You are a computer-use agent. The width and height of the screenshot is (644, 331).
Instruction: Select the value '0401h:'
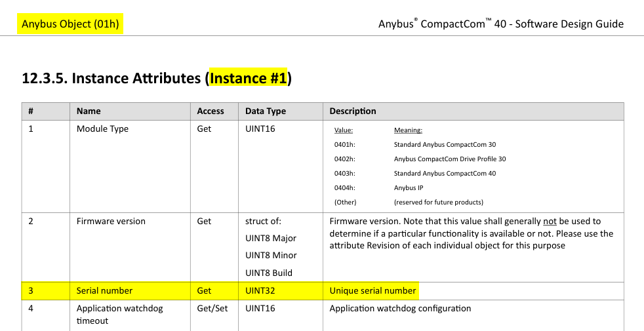(x=344, y=145)
